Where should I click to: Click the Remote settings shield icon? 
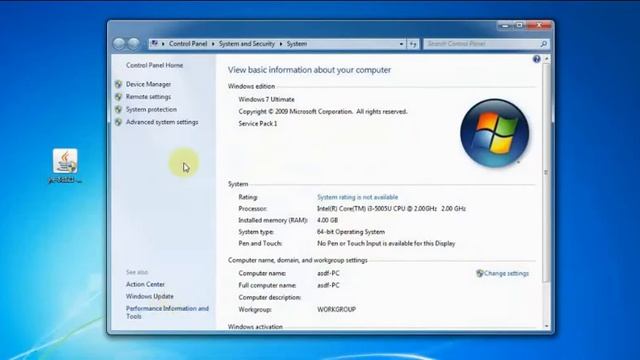click(x=118, y=97)
